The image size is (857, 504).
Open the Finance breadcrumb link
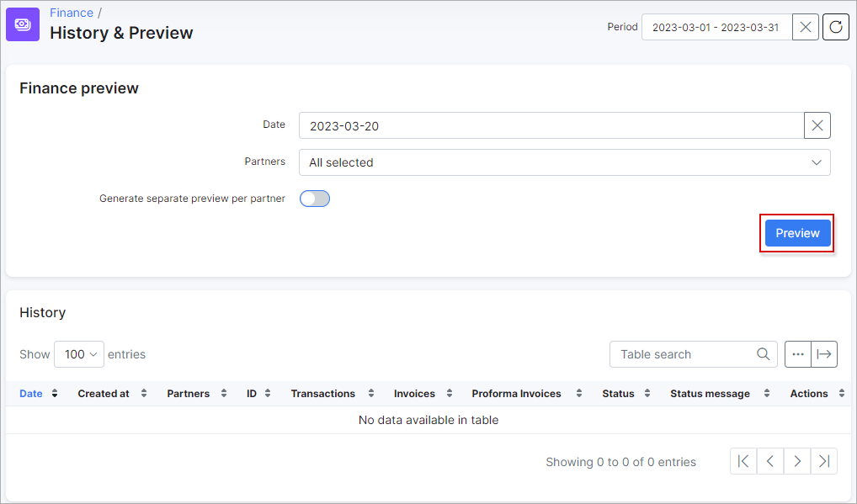(x=71, y=12)
